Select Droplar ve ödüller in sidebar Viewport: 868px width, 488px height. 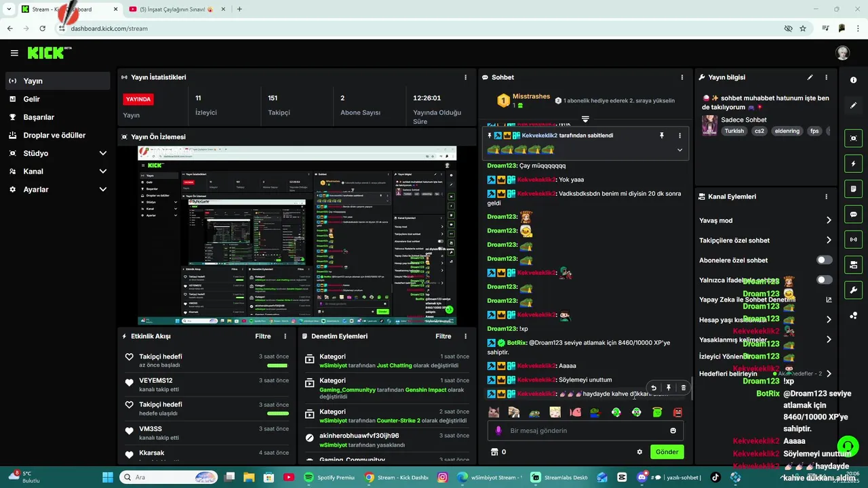(58, 136)
